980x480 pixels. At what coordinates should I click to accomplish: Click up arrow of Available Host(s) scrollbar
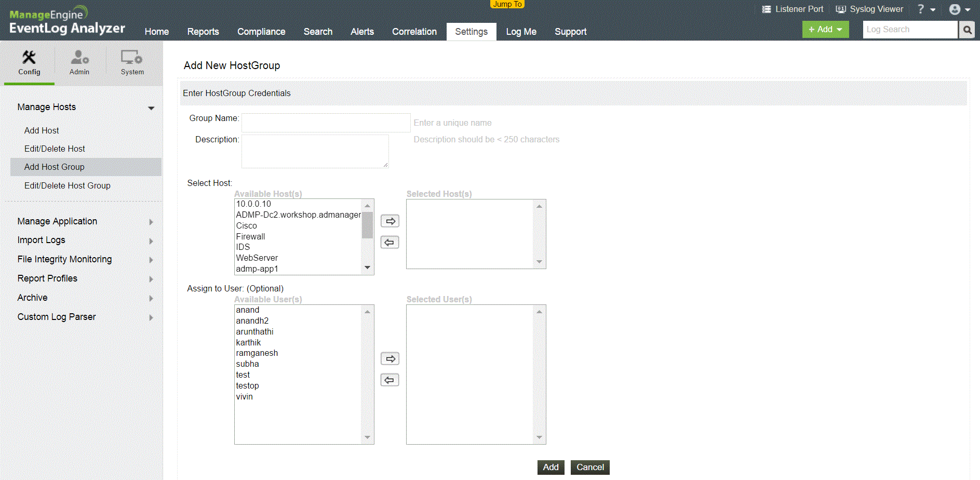click(367, 206)
